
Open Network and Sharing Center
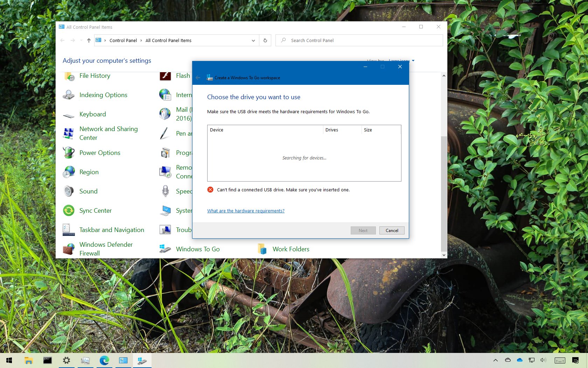tap(108, 133)
